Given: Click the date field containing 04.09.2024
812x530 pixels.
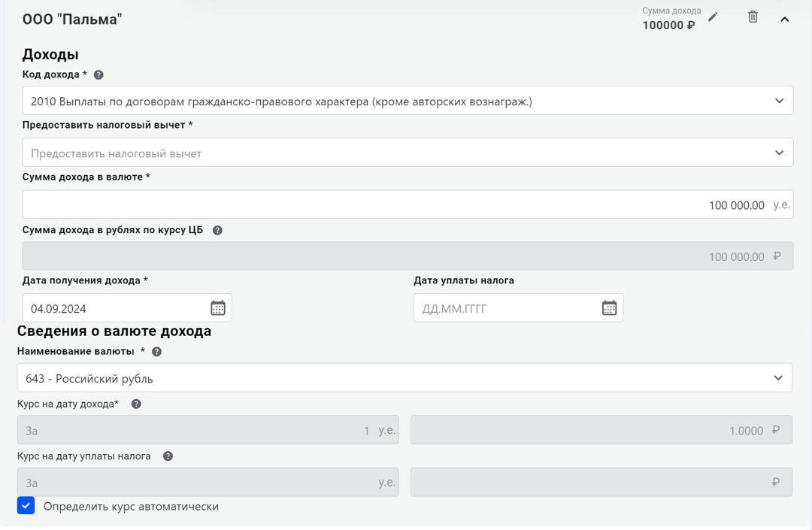Looking at the screenshot, I should [113, 308].
